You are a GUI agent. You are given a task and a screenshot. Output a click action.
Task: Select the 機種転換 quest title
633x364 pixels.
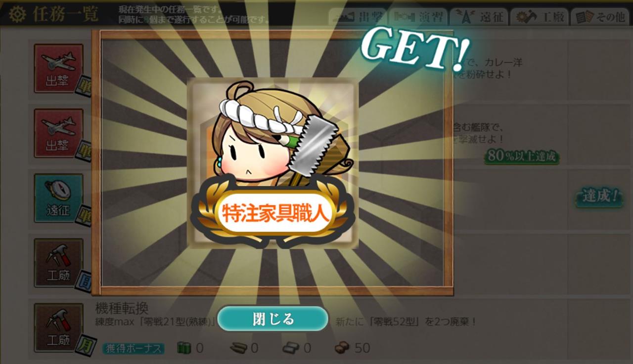click(122, 309)
